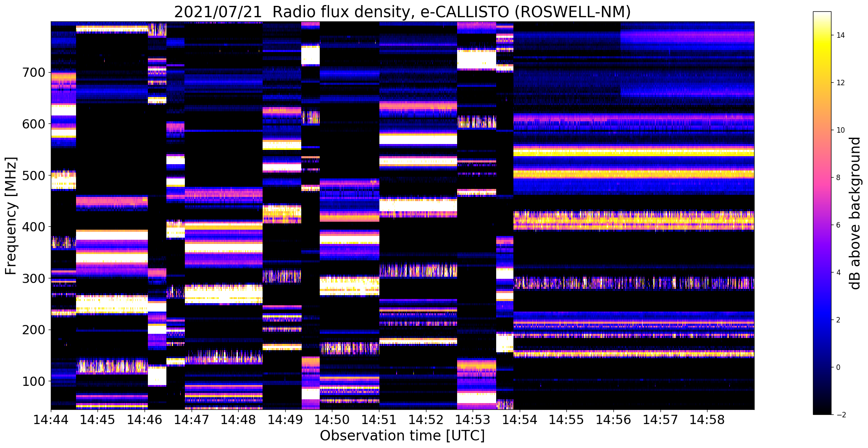Click the color scale bar
Image resolution: width=868 pixels, height=448 pixels.
click(822, 213)
